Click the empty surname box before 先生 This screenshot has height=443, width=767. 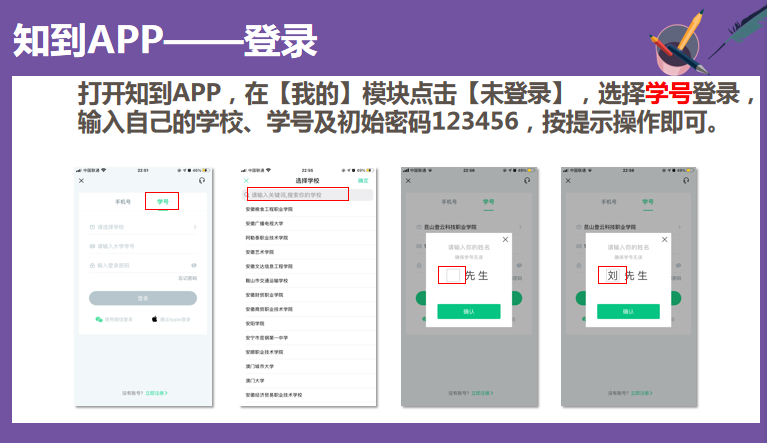[x=453, y=275]
